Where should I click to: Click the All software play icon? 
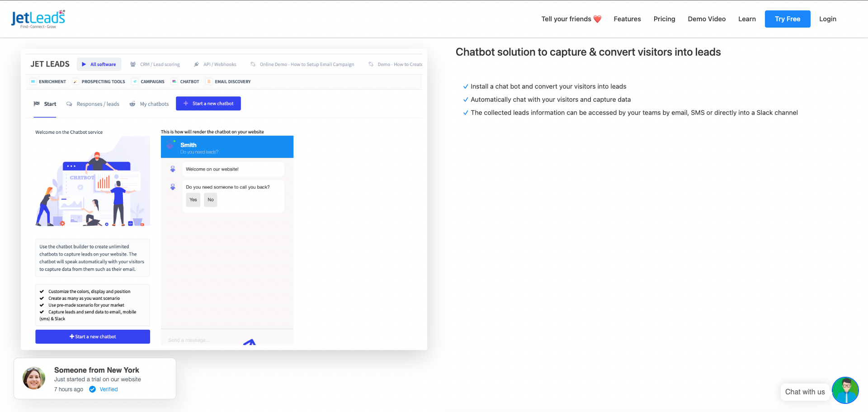pyautogui.click(x=84, y=64)
